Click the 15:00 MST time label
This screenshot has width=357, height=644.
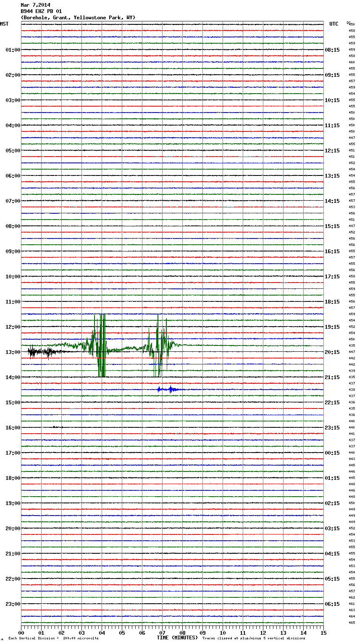click(x=13, y=403)
